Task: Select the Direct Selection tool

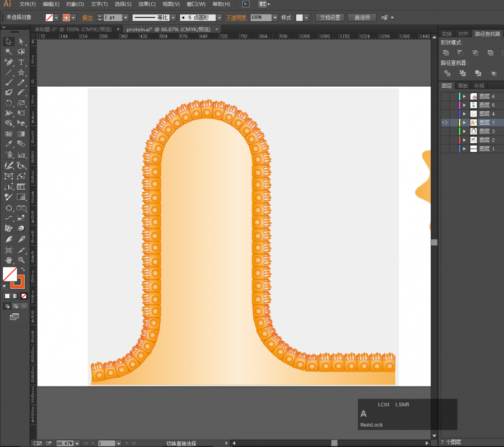Action: coord(21,41)
